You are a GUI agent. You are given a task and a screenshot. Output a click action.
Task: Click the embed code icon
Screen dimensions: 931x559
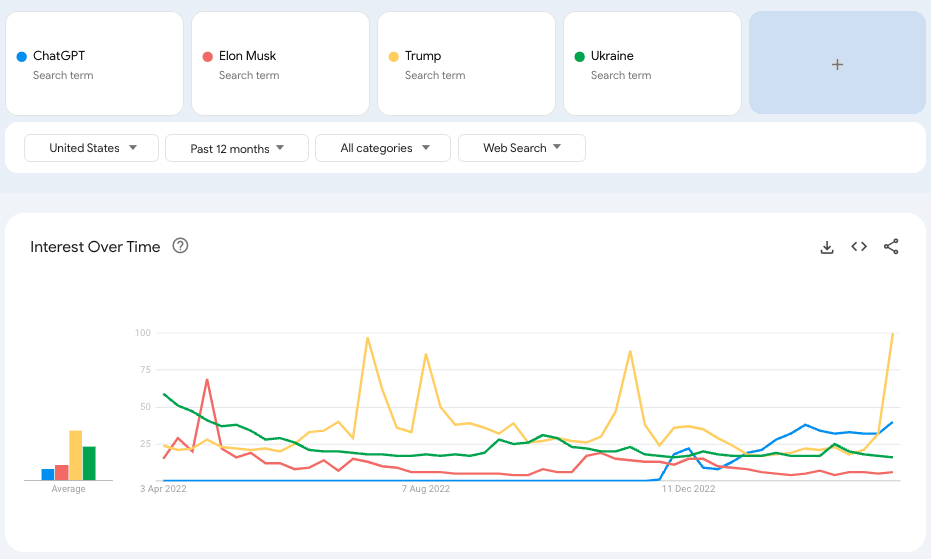(x=859, y=247)
